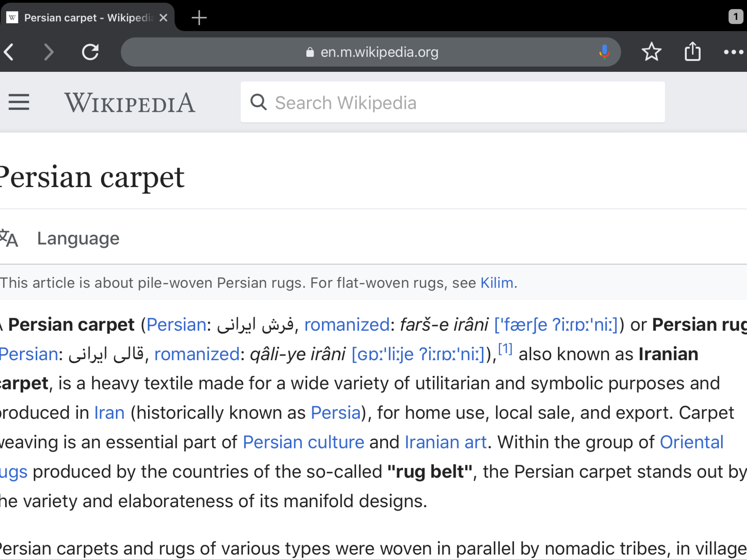
Task: Click the en.m.wikipedia.org address bar
Action: pos(371,52)
